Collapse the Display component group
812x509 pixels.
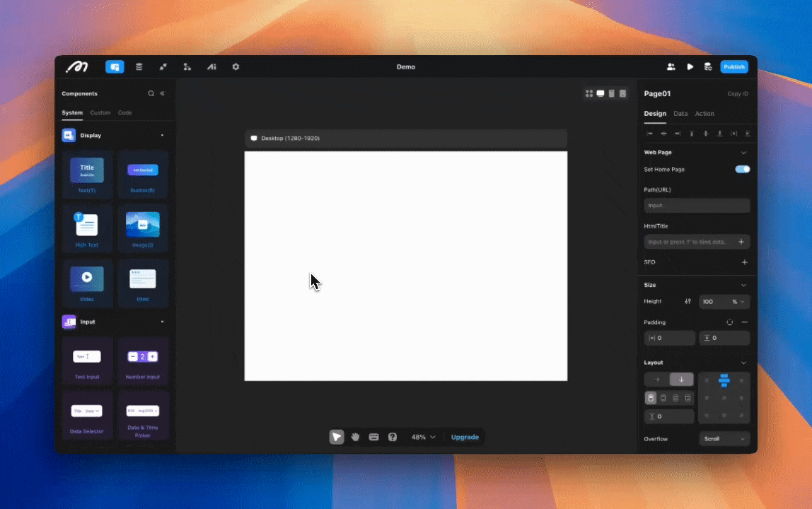pos(162,136)
